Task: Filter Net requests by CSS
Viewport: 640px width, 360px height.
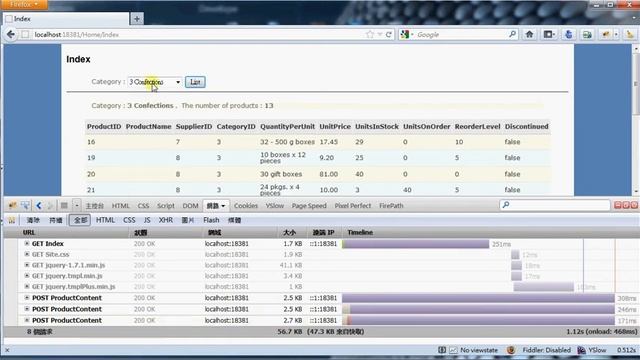Action: coord(129,220)
